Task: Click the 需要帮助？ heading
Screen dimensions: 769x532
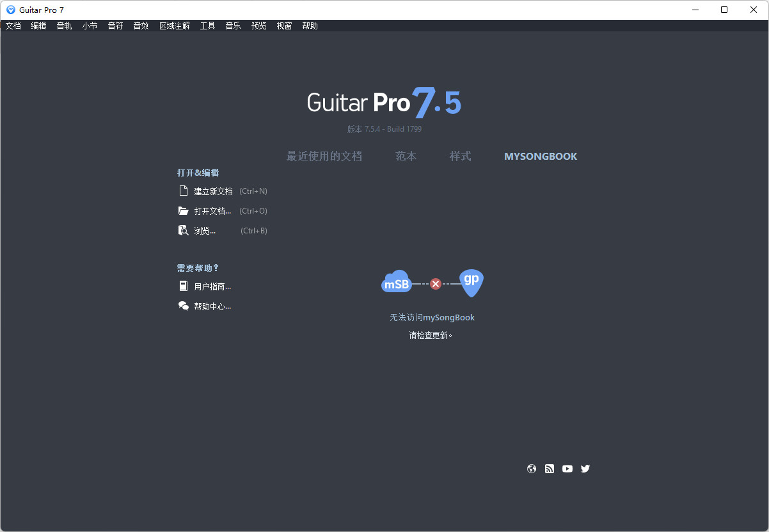Action: [198, 268]
